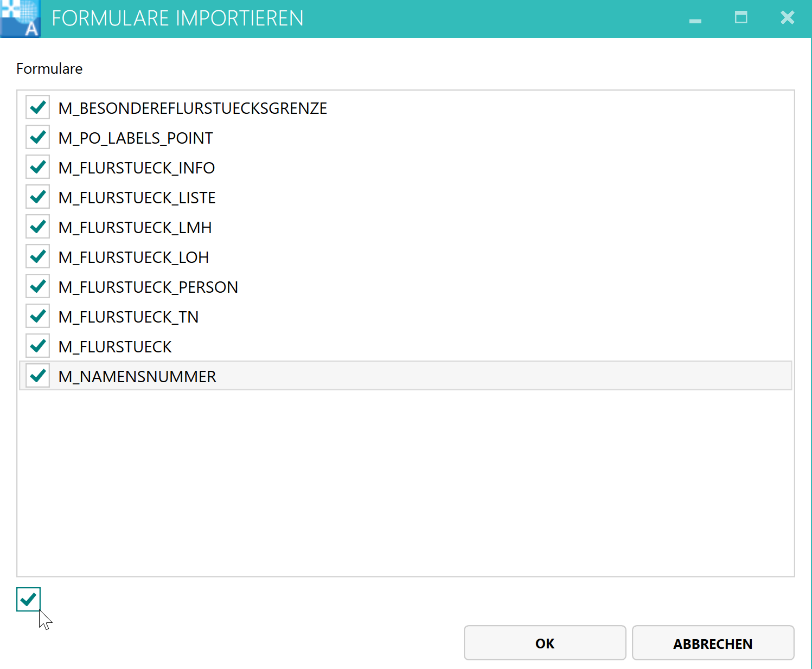The width and height of the screenshot is (812, 669).
Task: Maximize the Formulare Importieren dialog
Action: 740,18
